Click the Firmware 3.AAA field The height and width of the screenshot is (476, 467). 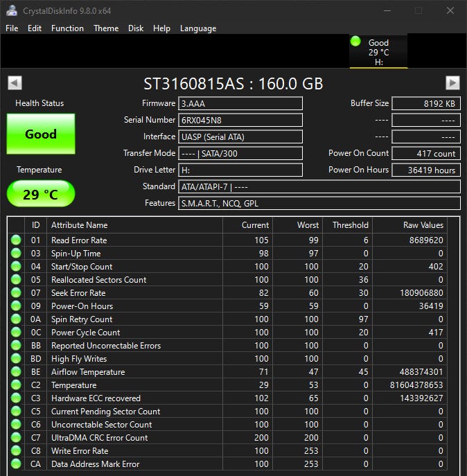click(x=240, y=103)
